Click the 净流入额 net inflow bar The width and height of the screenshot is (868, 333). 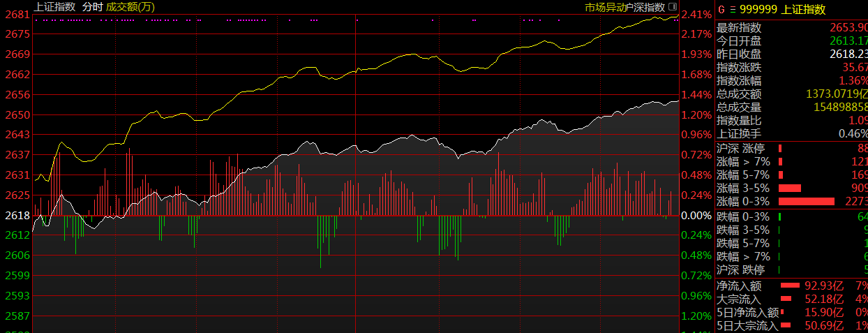pos(790,286)
